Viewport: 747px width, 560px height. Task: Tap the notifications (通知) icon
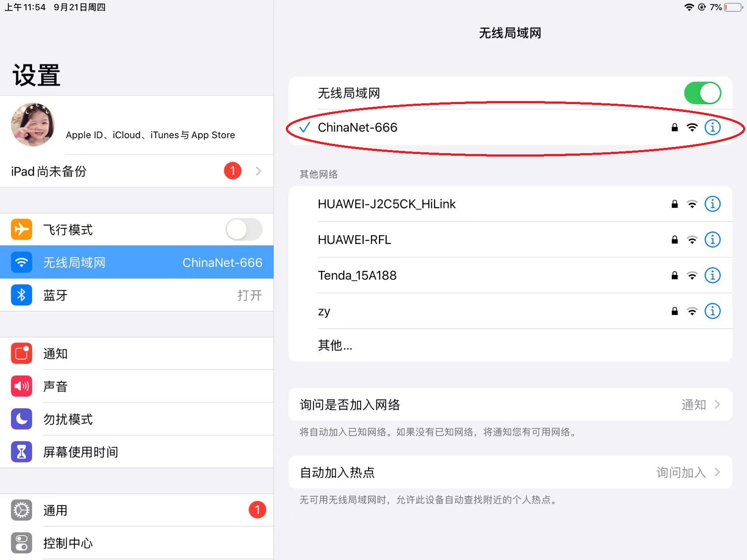point(21,353)
